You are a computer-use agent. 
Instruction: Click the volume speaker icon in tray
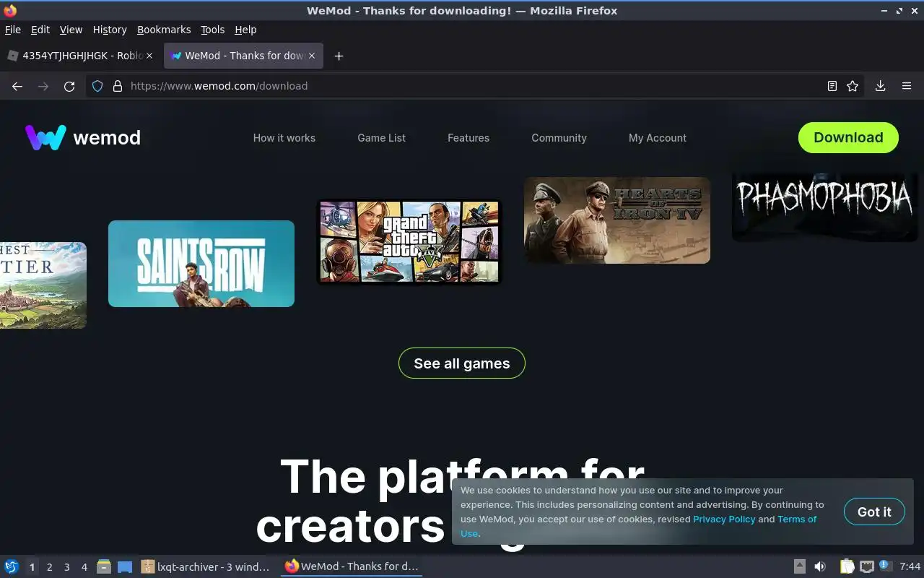pos(820,566)
